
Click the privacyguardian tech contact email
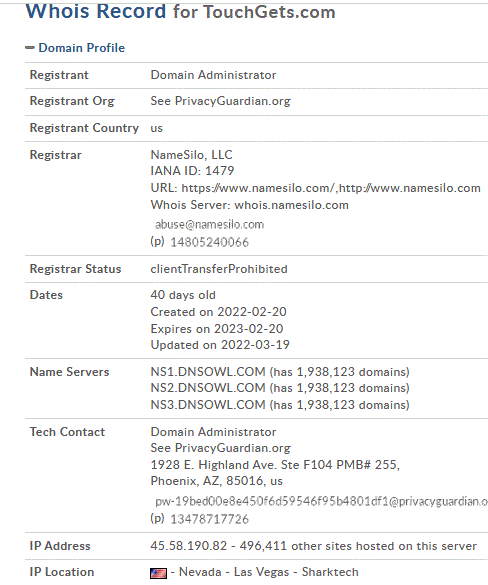pyautogui.click(x=321, y=501)
